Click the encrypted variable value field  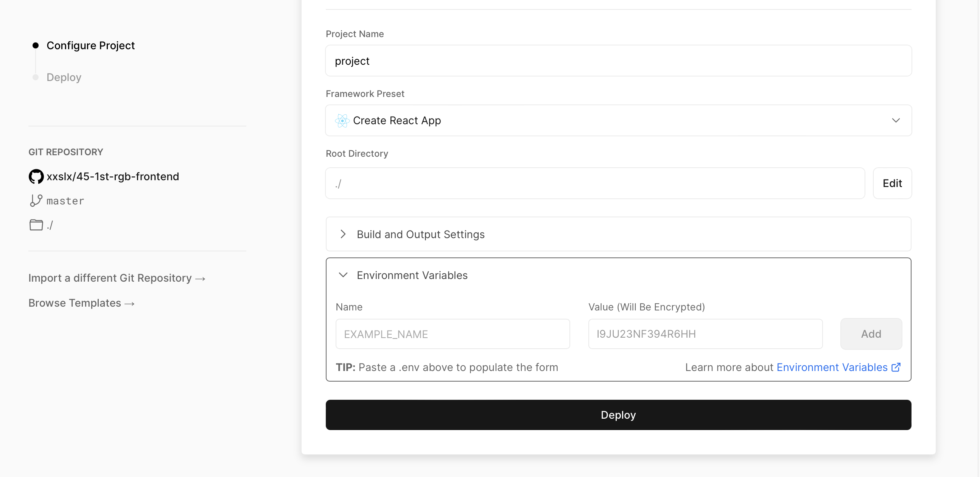[705, 334]
